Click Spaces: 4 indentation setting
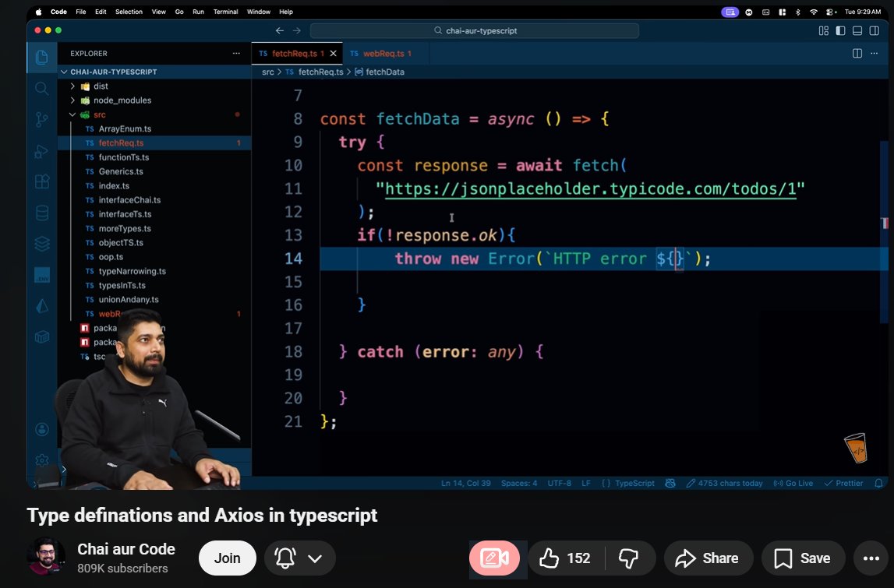The width and height of the screenshot is (894, 588). coord(519,483)
